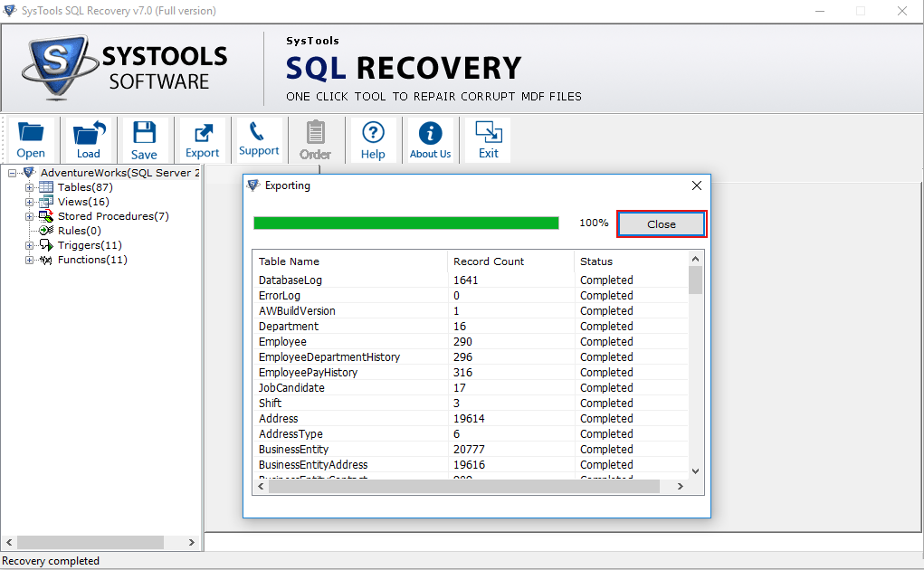Expand the Functions(11) node
The width and height of the screenshot is (924, 570).
click(x=29, y=260)
